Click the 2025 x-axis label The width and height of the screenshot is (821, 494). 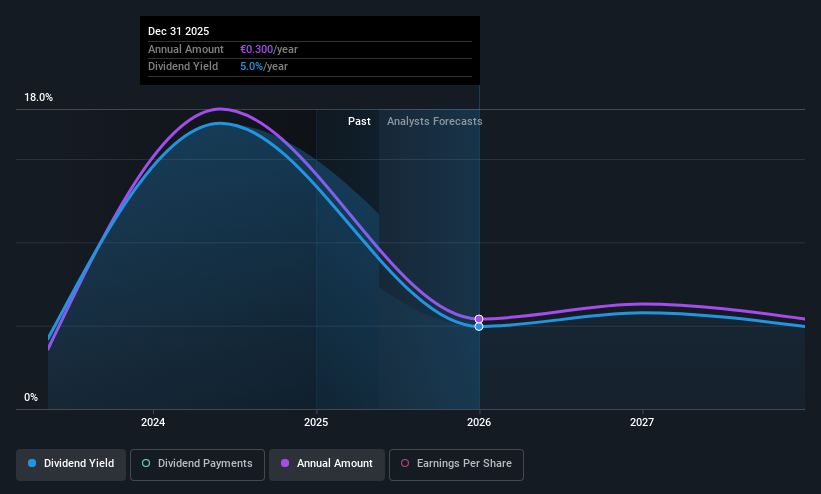[x=316, y=422]
